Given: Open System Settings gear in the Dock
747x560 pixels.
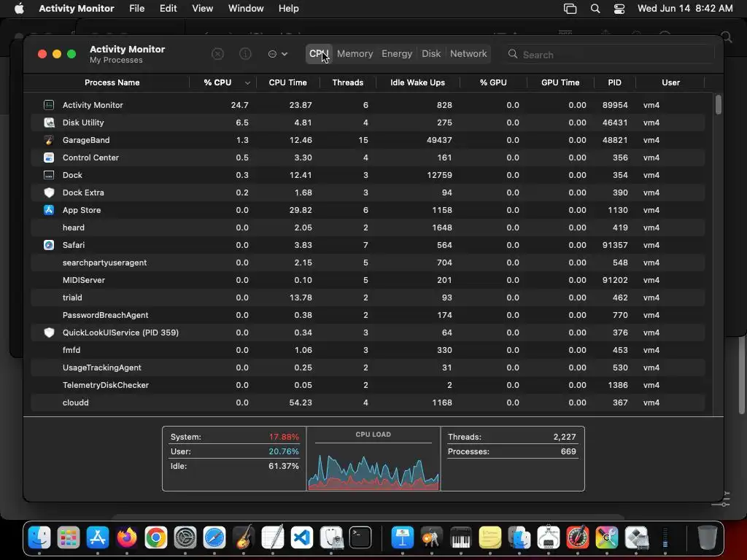Looking at the screenshot, I should pos(185,538).
